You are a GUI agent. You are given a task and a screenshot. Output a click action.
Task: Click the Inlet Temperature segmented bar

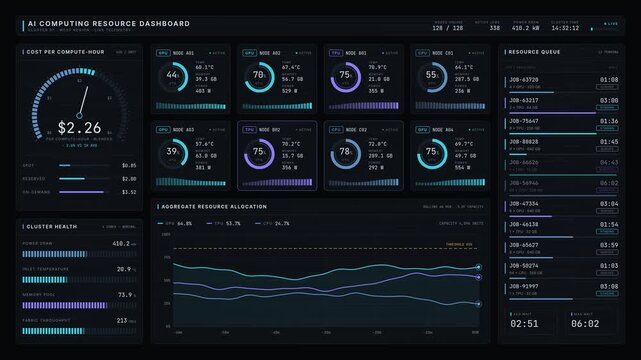coord(79,280)
